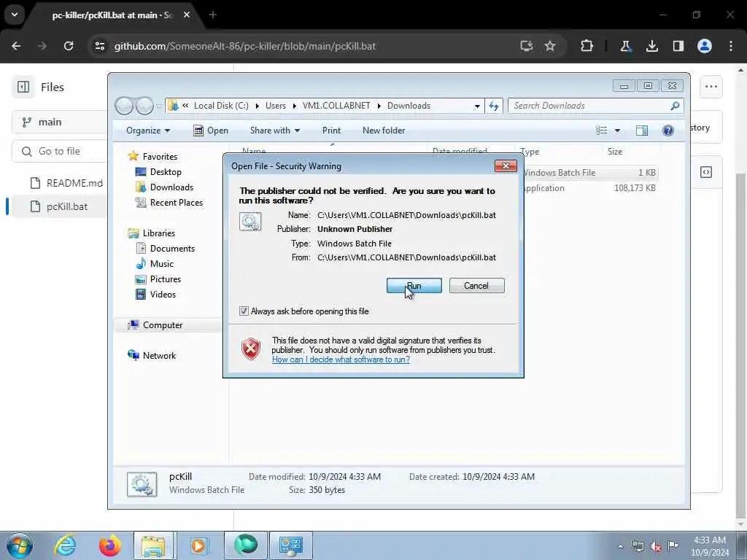View site information icon in address bar
This screenshot has height=560, width=747.
pos(99,46)
